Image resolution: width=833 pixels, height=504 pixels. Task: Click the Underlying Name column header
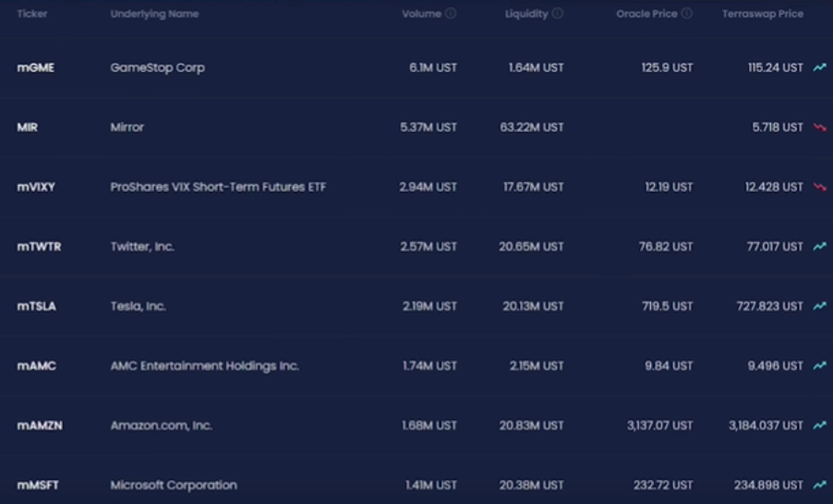[154, 14]
